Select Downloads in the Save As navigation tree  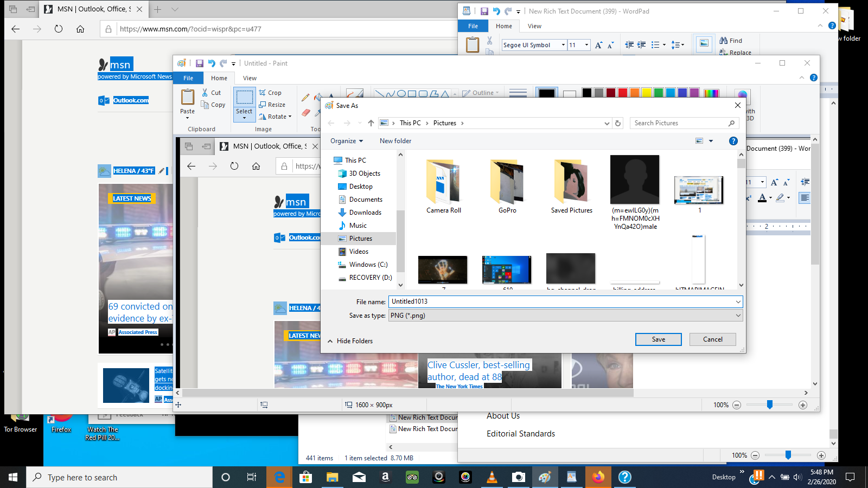click(365, 213)
